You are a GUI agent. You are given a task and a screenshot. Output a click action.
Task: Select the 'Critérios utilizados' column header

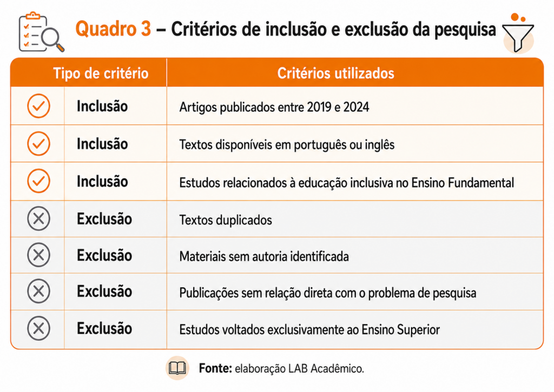pyautogui.click(x=335, y=73)
